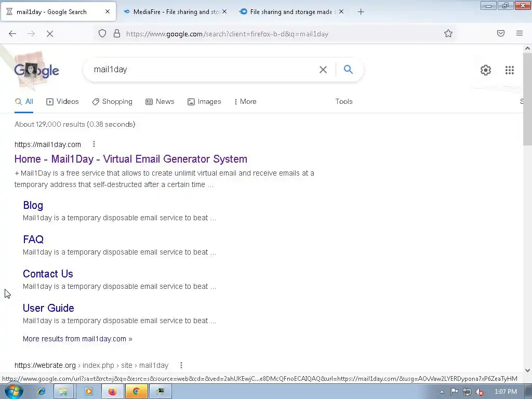Image resolution: width=532 pixels, height=399 pixels.
Task: Open Home - Mail1Day Virtual Email Generator link
Action: [x=130, y=159]
